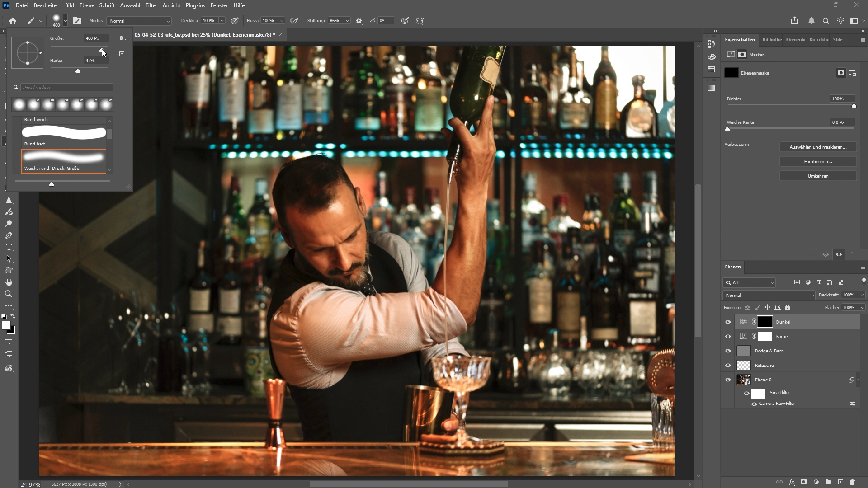Open smoothing options gear icon
This screenshot has width=868, height=488.
[x=359, y=21]
